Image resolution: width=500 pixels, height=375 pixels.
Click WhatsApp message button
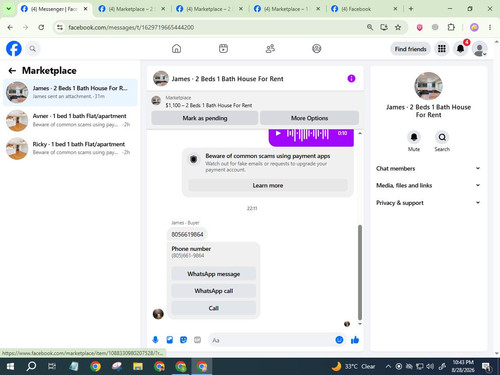(x=214, y=274)
